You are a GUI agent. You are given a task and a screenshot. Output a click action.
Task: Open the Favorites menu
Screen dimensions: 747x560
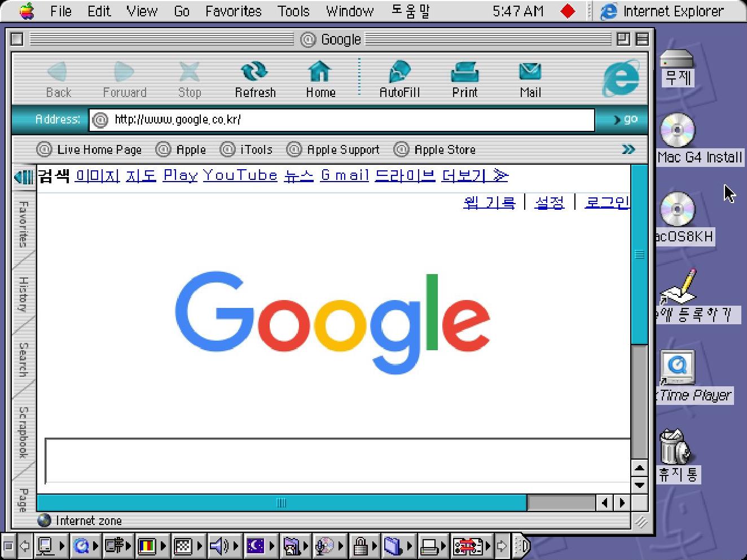click(234, 11)
